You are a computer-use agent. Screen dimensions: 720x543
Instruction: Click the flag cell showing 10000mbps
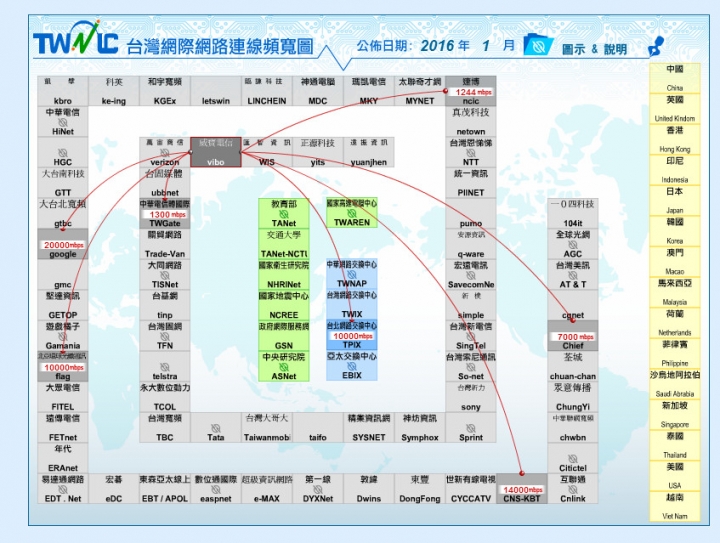tap(63, 366)
